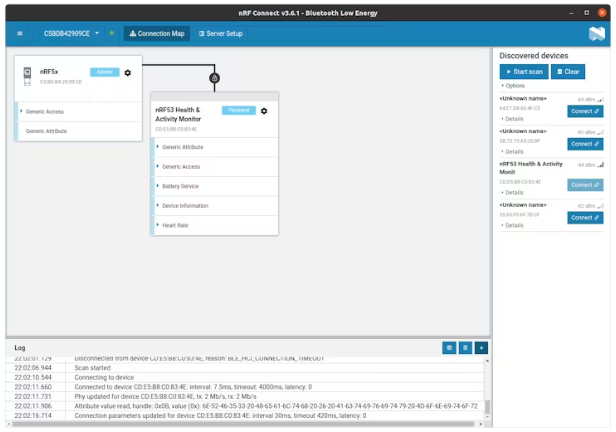Open the nRF5x adapter settings gear
Screen dimensions: 616x432
click(128, 73)
